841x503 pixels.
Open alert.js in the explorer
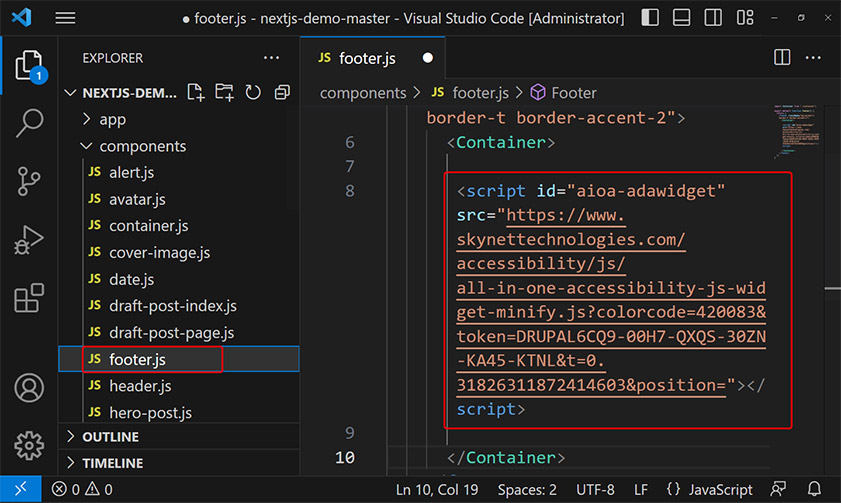(178, 172)
